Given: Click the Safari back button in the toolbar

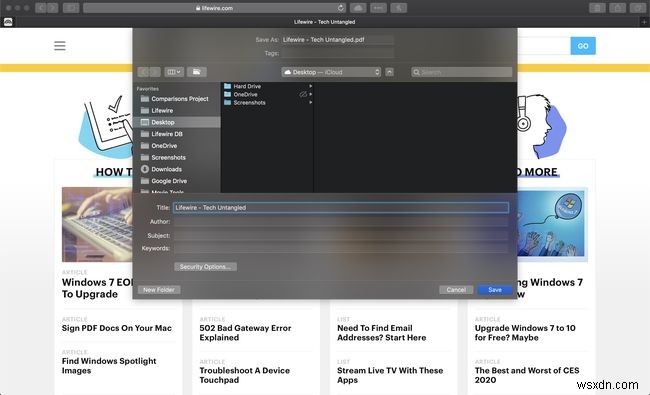Looking at the screenshot, I should [41, 8].
